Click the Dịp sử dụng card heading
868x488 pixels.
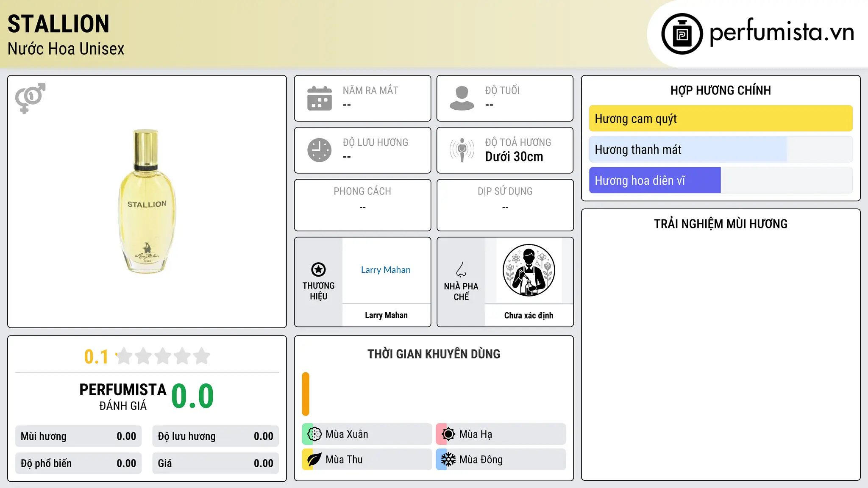(x=505, y=191)
